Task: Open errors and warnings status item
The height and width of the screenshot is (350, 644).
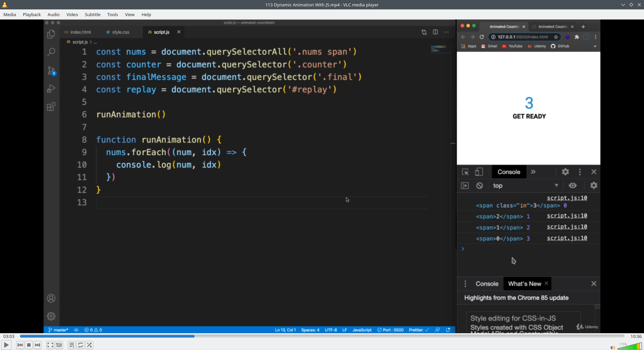Action: coord(93,330)
